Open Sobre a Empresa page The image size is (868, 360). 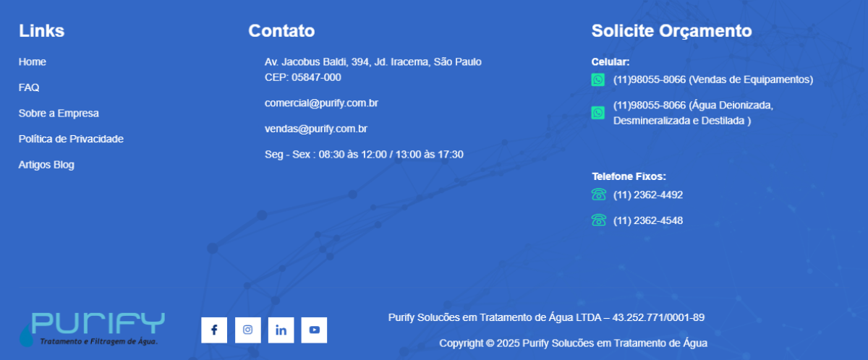point(59,113)
